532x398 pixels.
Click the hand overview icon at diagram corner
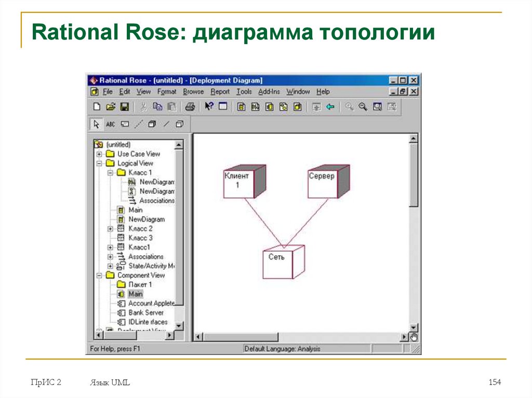(414, 337)
